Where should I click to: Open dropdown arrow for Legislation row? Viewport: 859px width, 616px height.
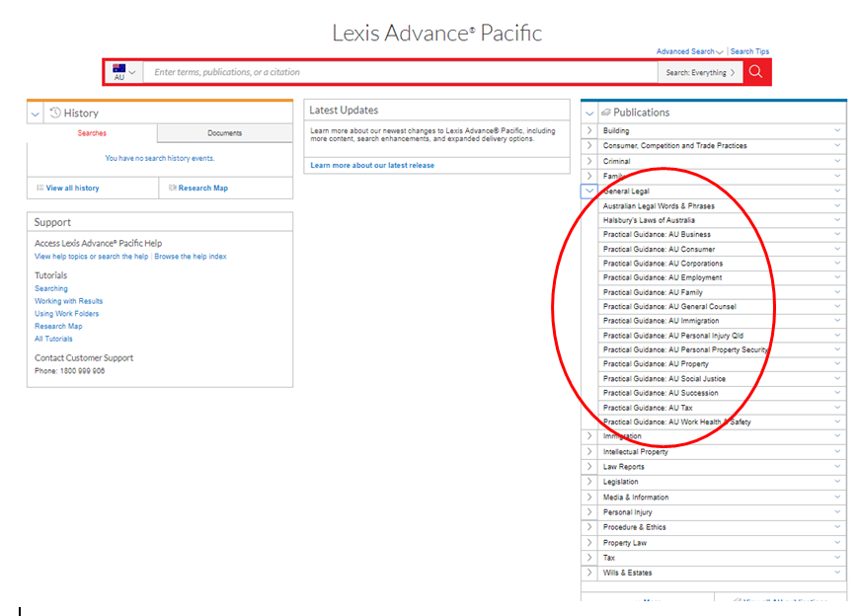point(837,482)
